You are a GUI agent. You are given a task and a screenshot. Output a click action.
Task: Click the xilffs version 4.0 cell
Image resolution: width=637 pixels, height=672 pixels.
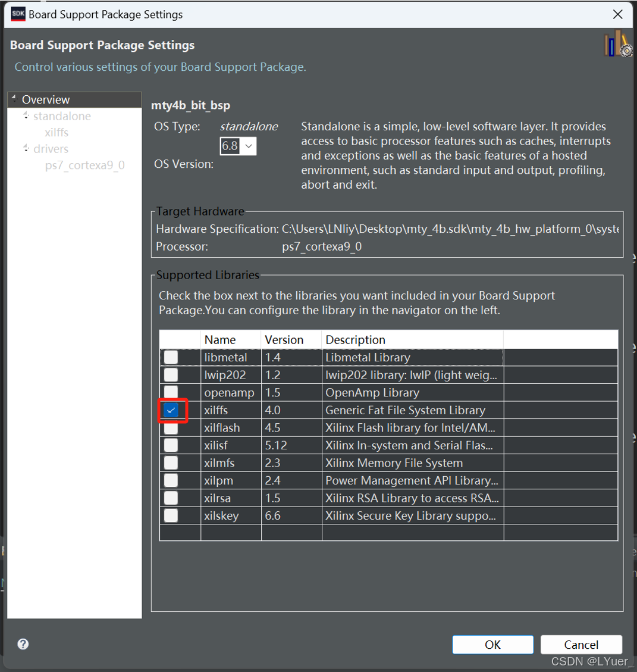[291, 410]
